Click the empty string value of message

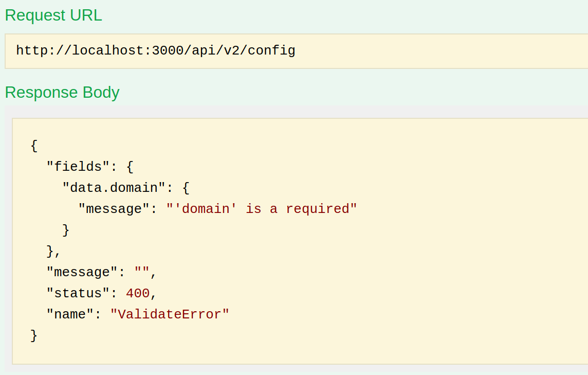[141, 272]
